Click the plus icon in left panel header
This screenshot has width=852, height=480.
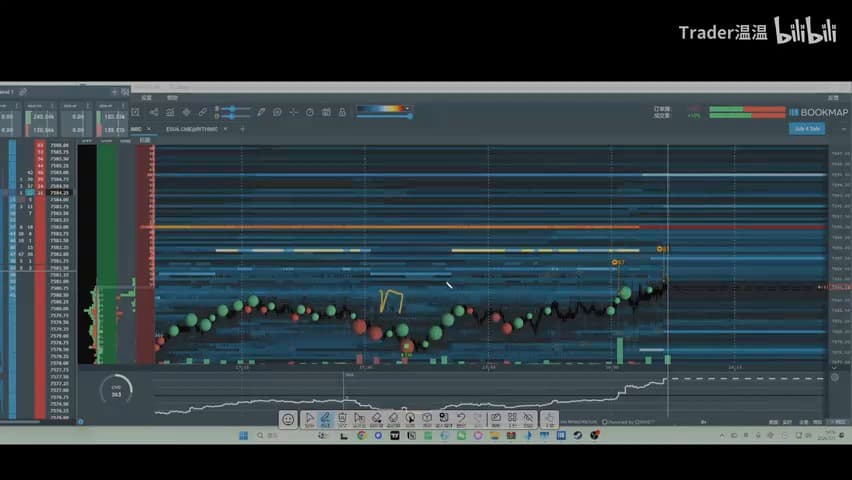(115, 92)
